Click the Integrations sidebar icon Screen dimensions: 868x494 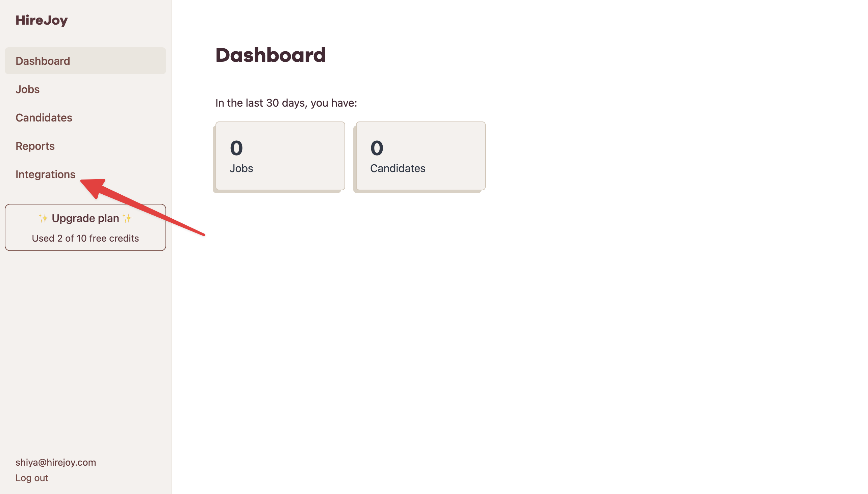point(45,173)
